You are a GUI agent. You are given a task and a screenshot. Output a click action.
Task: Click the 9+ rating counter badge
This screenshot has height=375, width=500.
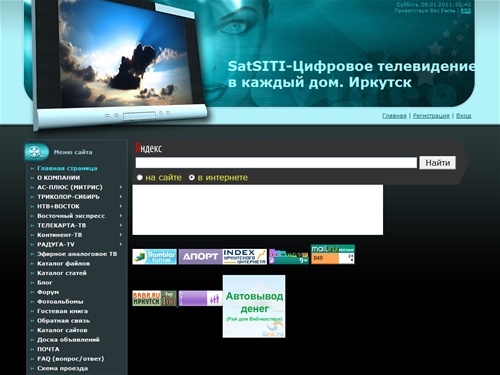(x=289, y=257)
